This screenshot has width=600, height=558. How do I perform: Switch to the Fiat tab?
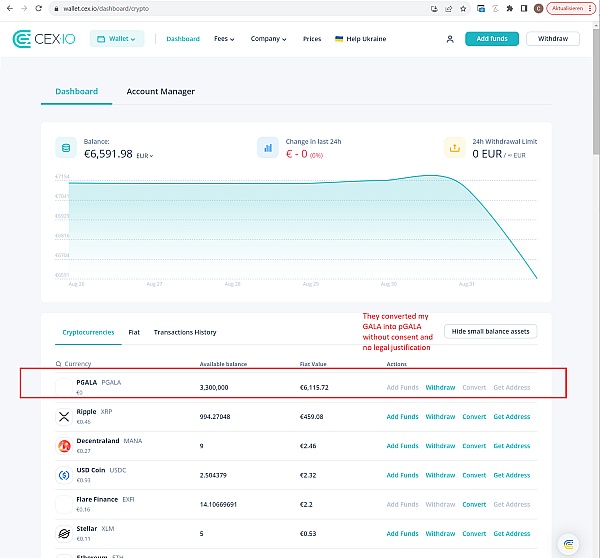point(134,332)
